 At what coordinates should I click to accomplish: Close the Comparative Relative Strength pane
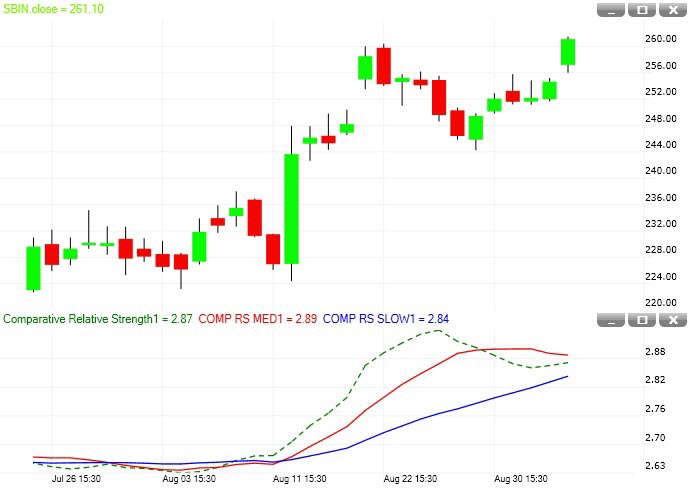tap(673, 320)
